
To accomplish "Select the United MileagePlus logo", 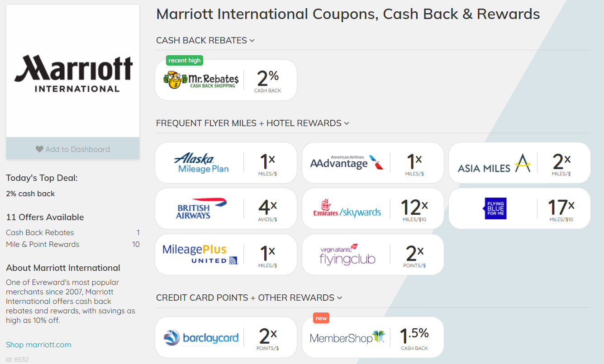I will (x=201, y=255).
